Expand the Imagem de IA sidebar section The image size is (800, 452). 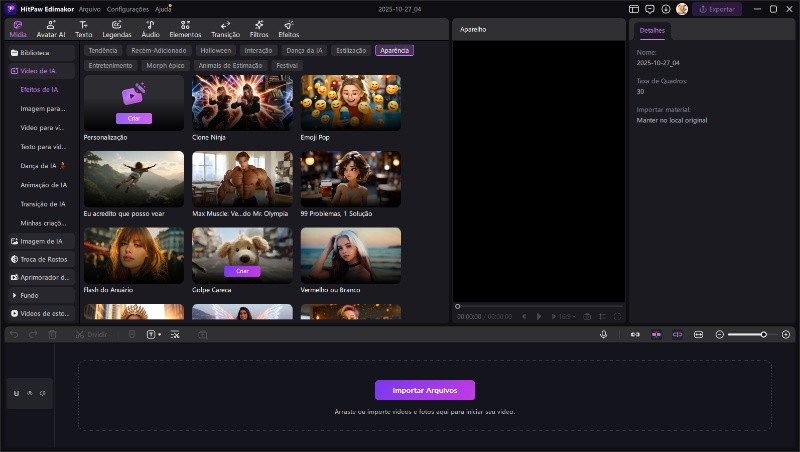[x=41, y=241]
